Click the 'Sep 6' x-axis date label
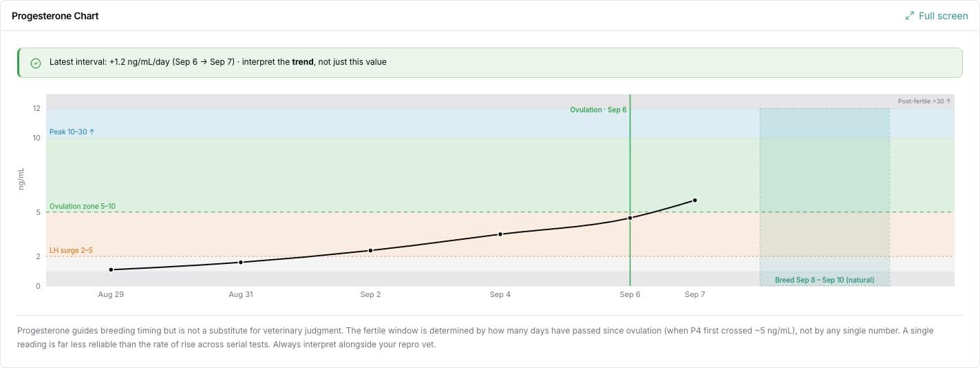Screen dimensions: 980x368 point(630,294)
